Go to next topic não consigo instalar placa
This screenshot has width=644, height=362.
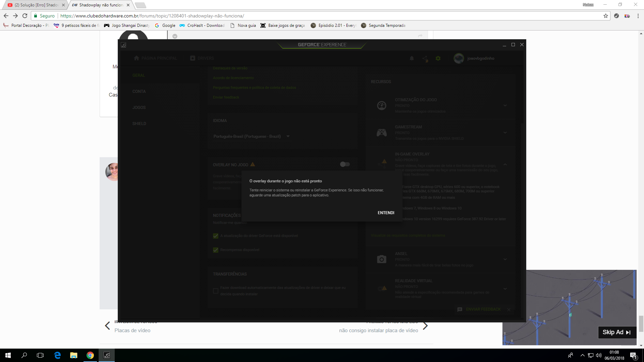(x=378, y=330)
